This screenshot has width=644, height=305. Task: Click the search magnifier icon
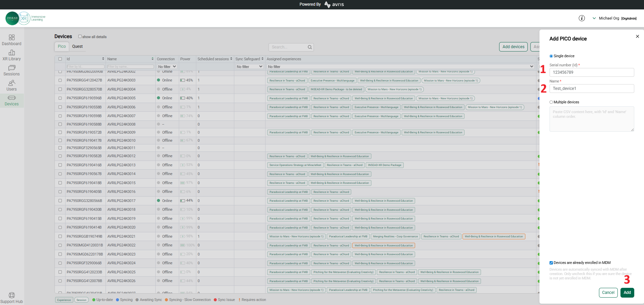(x=310, y=47)
